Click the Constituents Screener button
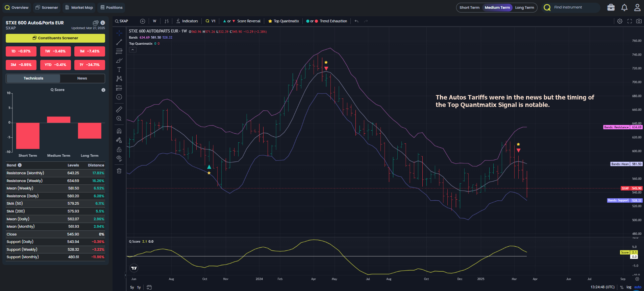This screenshot has width=644, height=291. 55,38
